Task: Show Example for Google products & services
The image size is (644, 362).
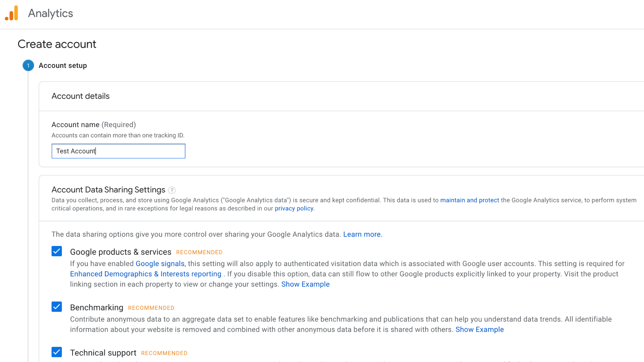Action: pyautogui.click(x=305, y=284)
